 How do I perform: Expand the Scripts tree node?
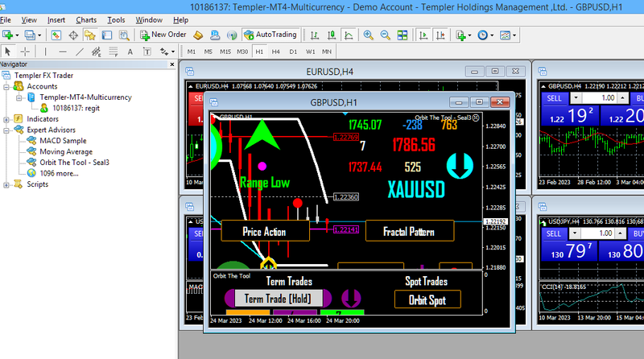[6, 185]
